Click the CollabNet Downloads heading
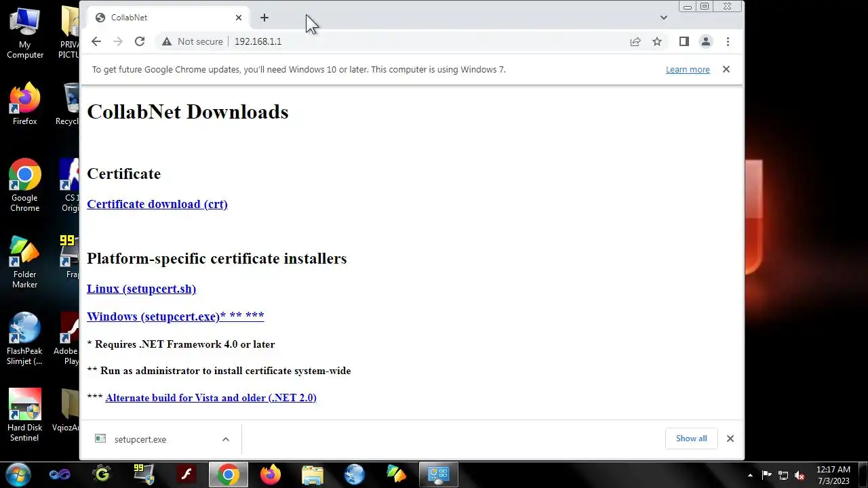The width and height of the screenshot is (868, 488). (188, 112)
